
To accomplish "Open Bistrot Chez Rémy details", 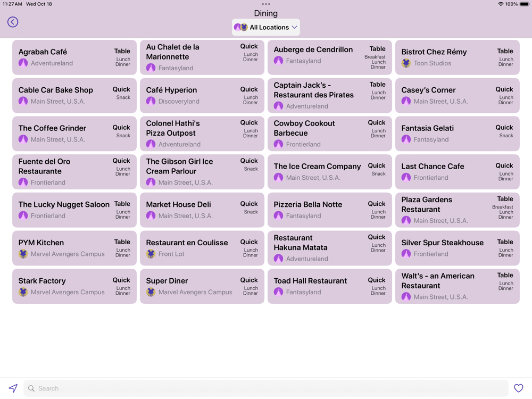I will coord(458,57).
